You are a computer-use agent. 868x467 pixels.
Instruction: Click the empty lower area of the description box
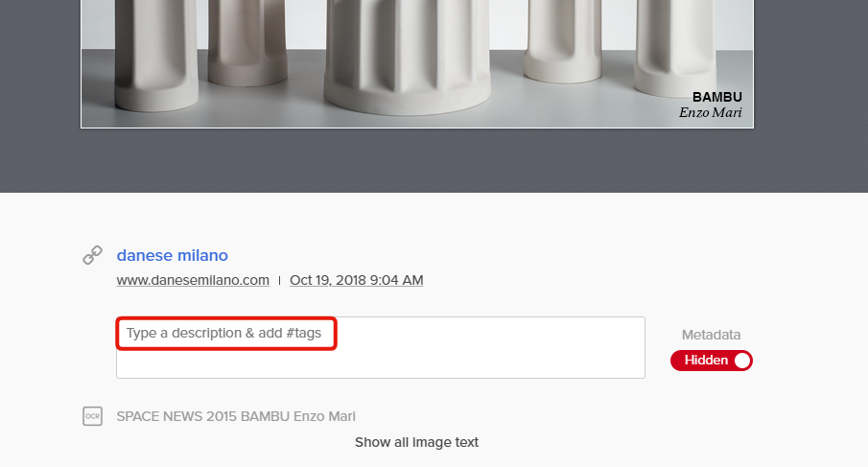tap(381, 364)
